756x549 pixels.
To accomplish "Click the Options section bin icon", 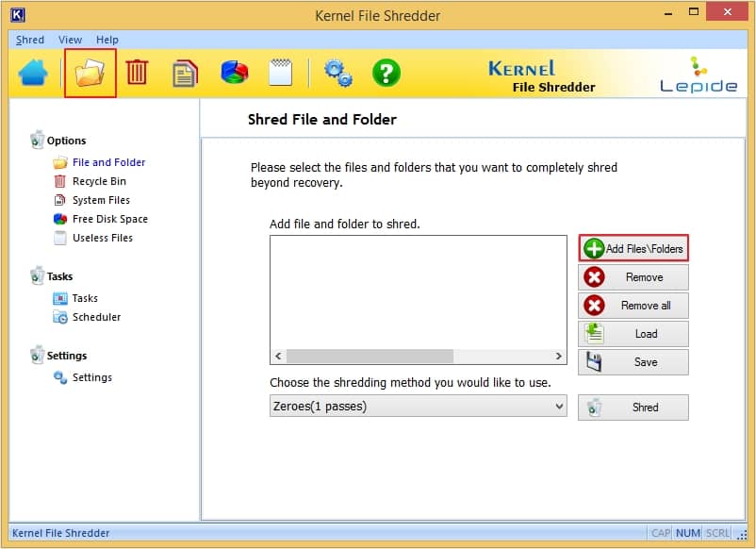I will coord(37,140).
